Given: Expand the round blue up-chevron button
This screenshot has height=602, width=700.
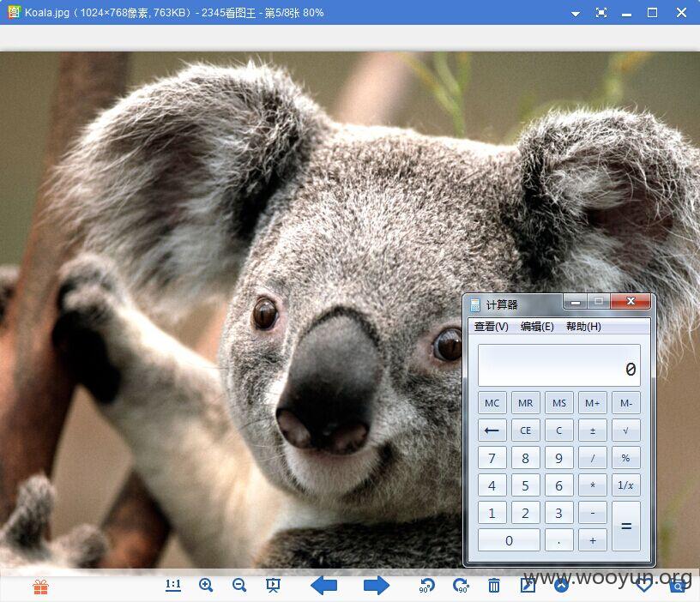Looking at the screenshot, I should click(561, 586).
